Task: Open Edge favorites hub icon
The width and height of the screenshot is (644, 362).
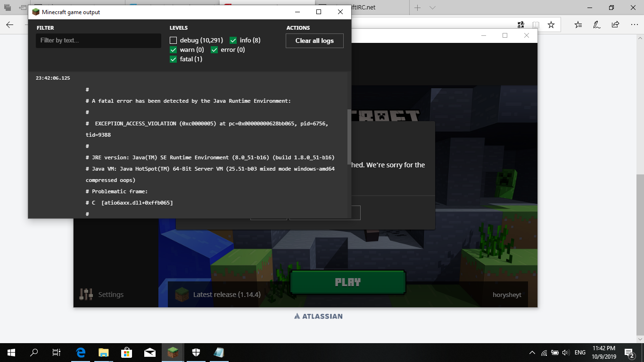Action: (x=578, y=25)
